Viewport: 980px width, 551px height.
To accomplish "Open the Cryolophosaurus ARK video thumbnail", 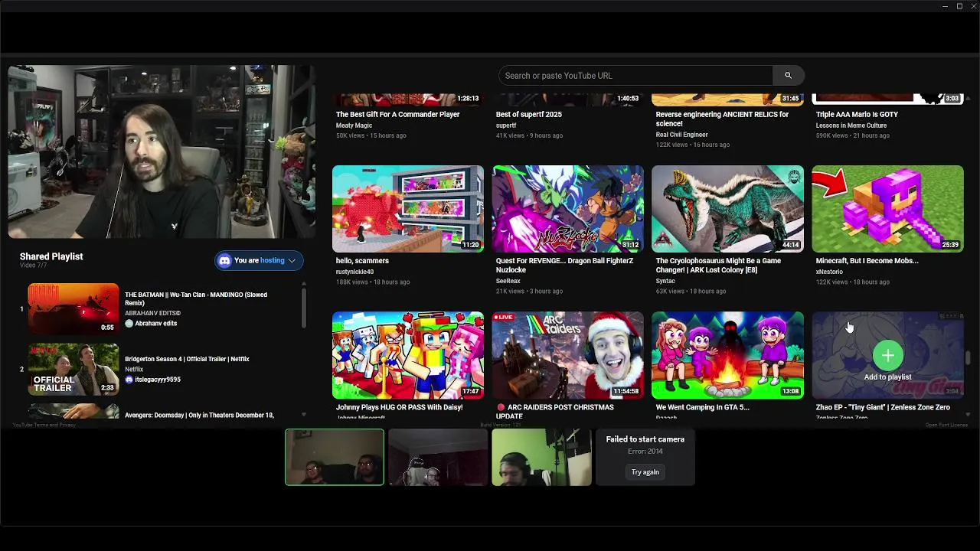I will point(727,208).
